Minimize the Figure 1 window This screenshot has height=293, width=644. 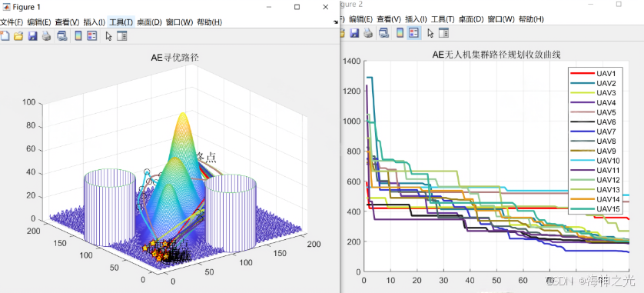[x=269, y=7]
